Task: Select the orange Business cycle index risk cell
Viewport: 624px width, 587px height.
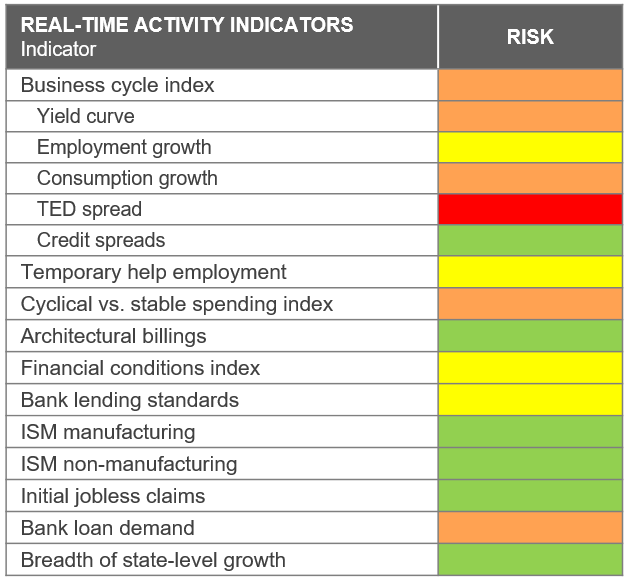Action: click(x=530, y=85)
